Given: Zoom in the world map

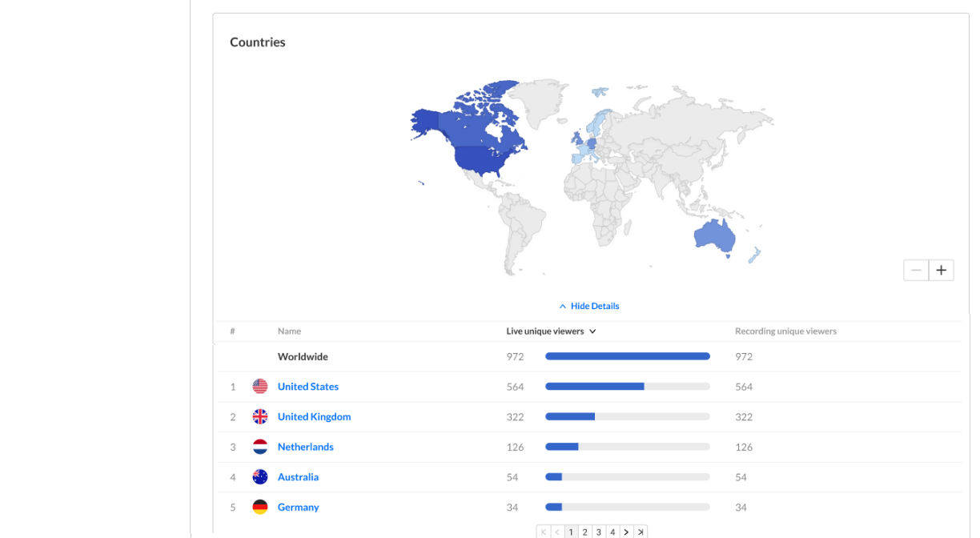Looking at the screenshot, I should (x=941, y=271).
